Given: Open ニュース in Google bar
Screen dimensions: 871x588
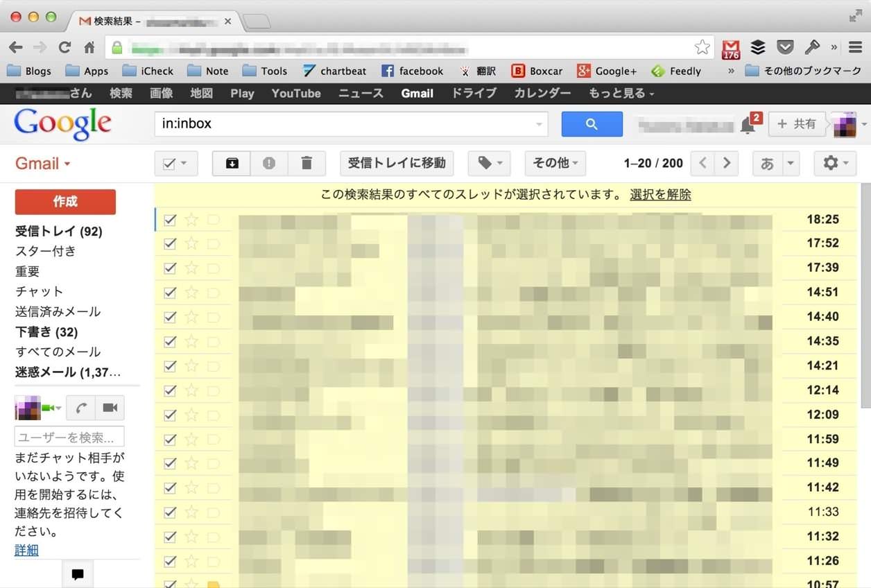Looking at the screenshot, I should (361, 93).
